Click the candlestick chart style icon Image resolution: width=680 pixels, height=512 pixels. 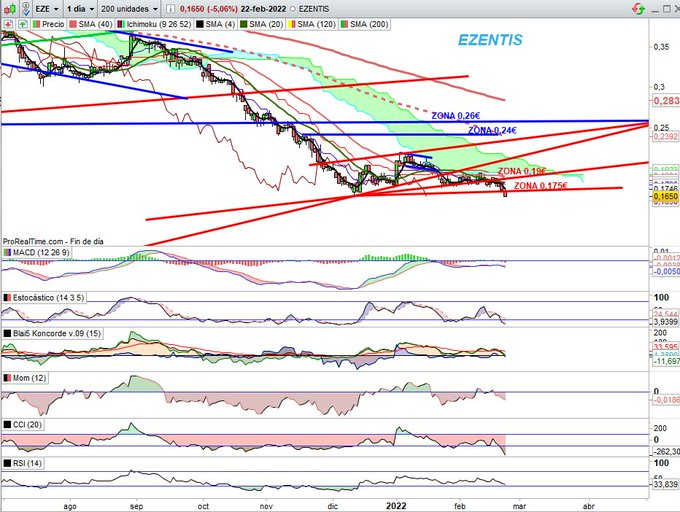(x=9, y=8)
